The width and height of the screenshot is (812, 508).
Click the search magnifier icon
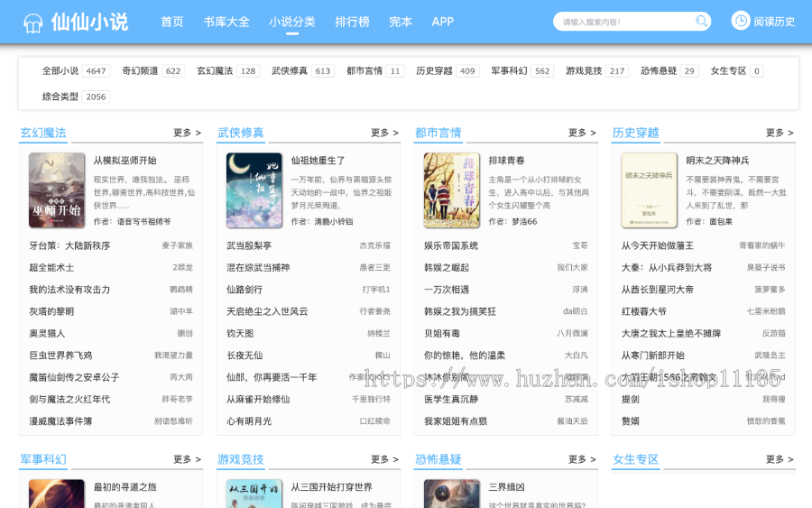pos(701,22)
